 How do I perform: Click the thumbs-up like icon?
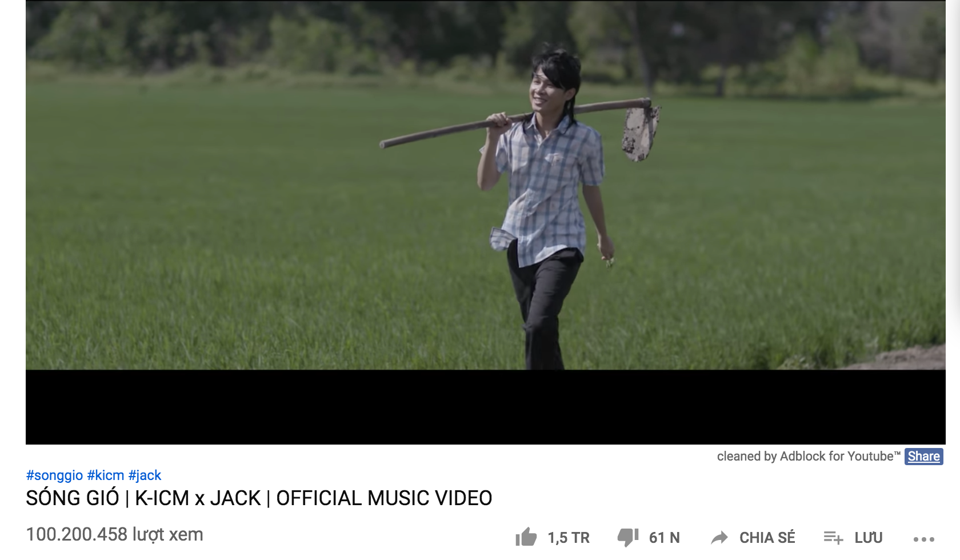[526, 537]
